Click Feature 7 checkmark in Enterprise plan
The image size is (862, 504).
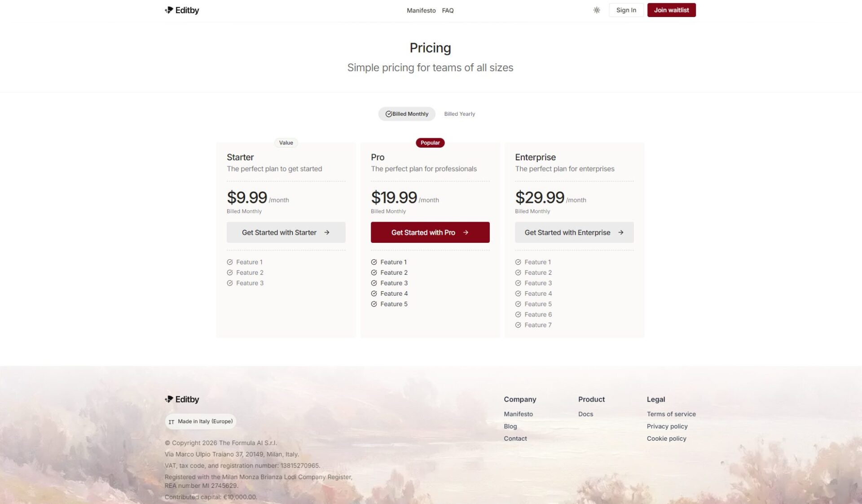pyautogui.click(x=518, y=325)
